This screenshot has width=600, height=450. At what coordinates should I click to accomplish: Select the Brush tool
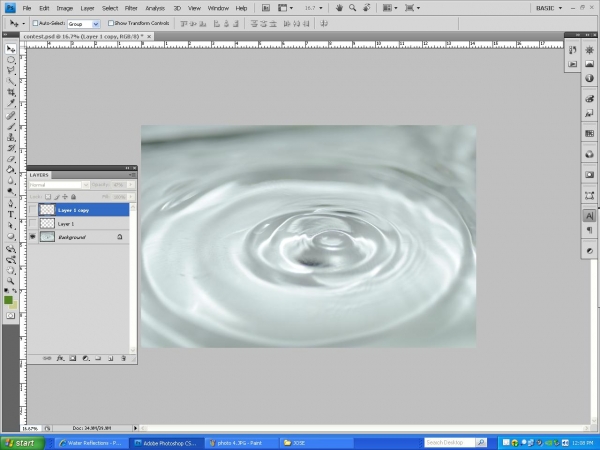point(11,126)
